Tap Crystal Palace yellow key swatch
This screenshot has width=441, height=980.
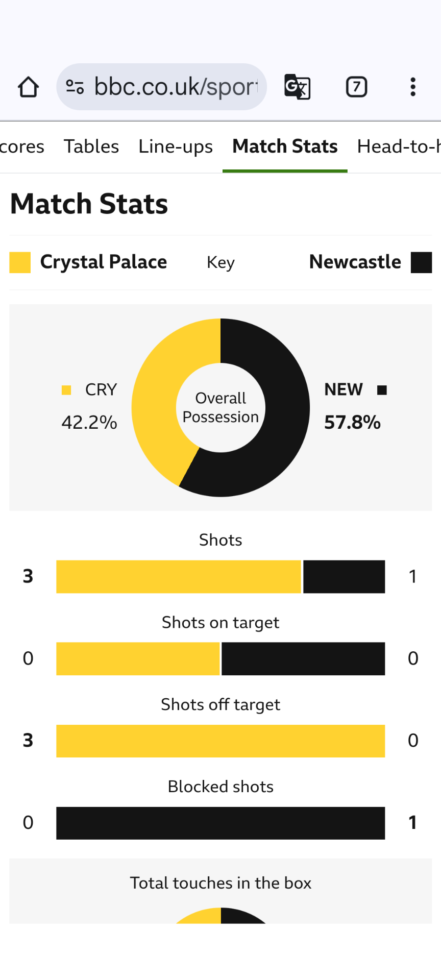pos(20,262)
